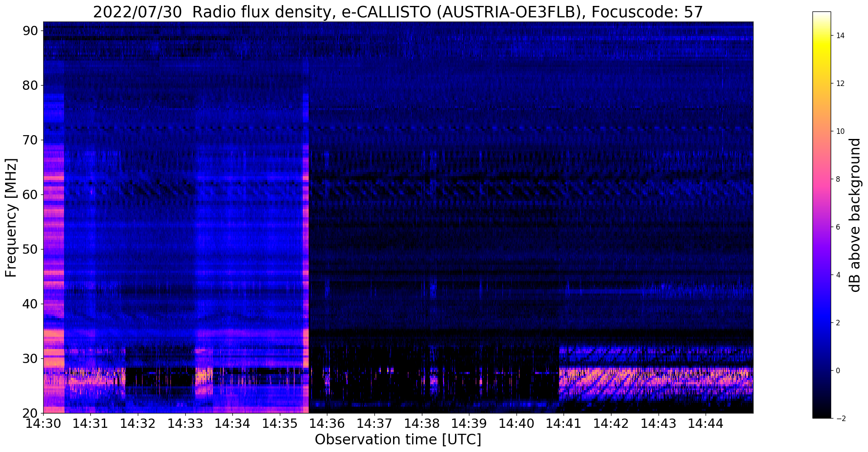This screenshot has width=868, height=452.
Task: Click the 14:35 time tick label
Action: (279, 423)
